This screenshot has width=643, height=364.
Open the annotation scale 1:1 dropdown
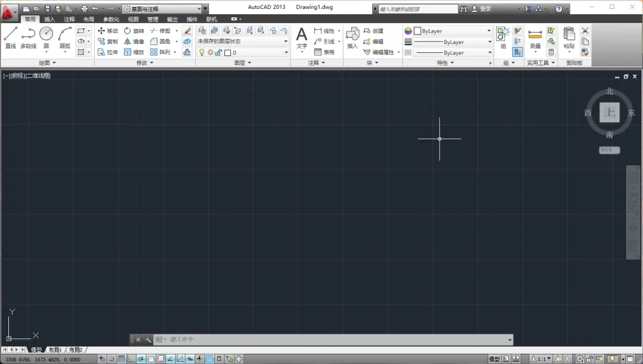[541, 359]
